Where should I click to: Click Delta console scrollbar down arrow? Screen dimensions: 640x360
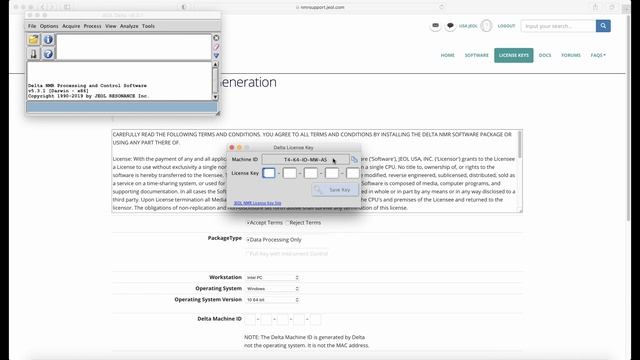[215, 97]
